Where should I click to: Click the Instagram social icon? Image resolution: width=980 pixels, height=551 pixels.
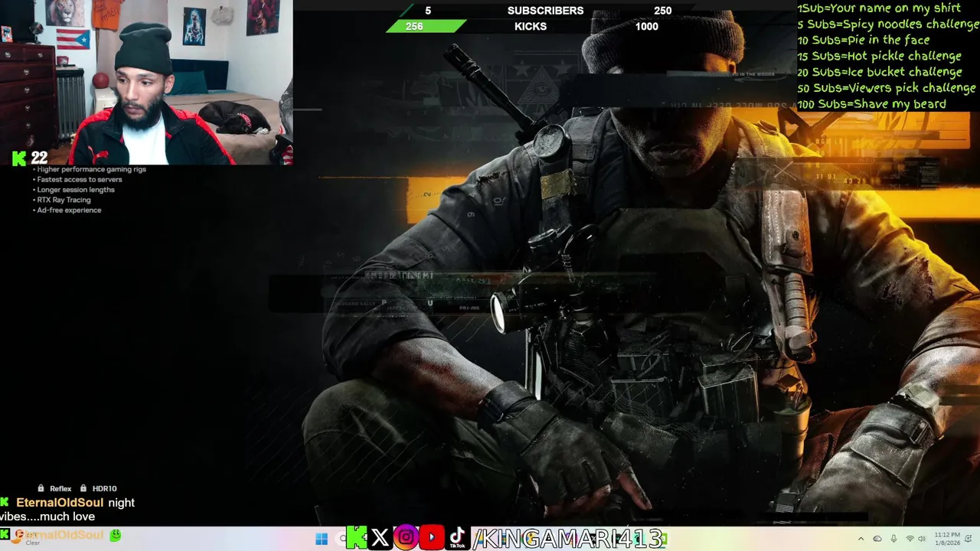(406, 538)
